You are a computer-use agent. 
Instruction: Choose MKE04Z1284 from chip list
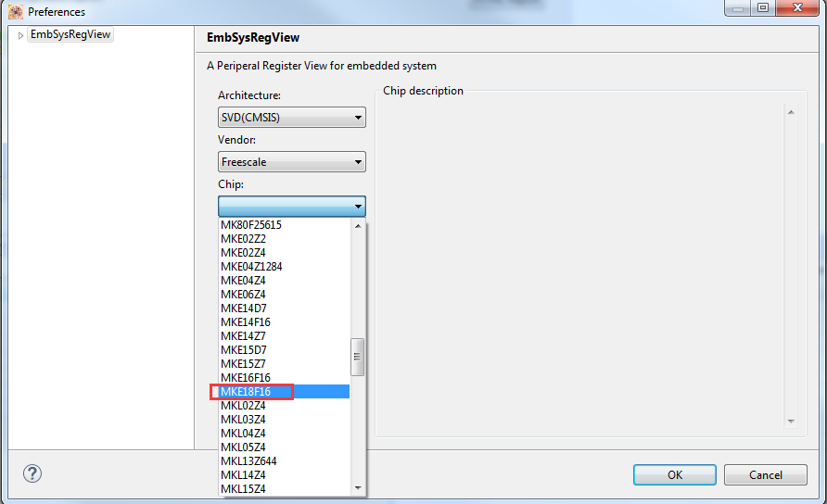click(x=285, y=267)
